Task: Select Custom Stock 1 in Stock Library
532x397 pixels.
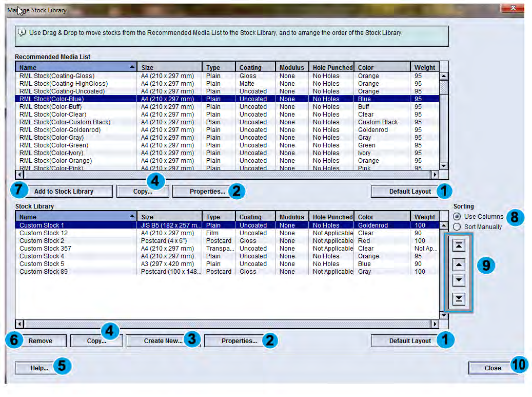Action: [x=227, y=225]
